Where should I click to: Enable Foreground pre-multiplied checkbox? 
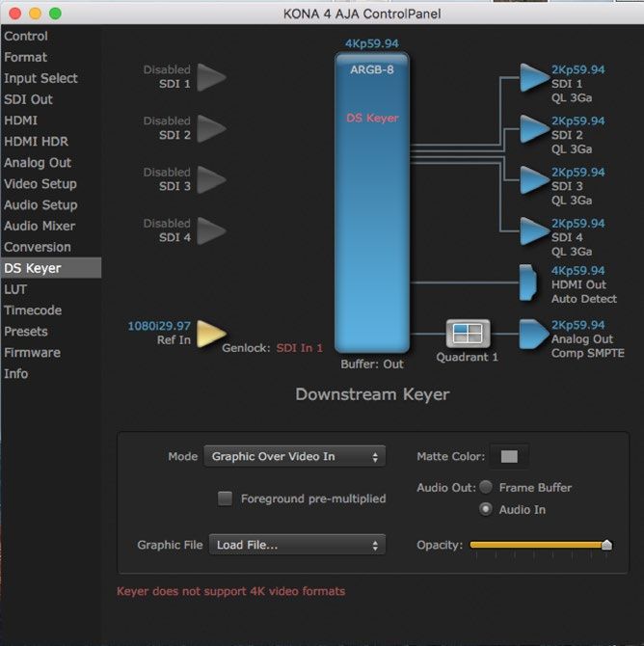225,498
